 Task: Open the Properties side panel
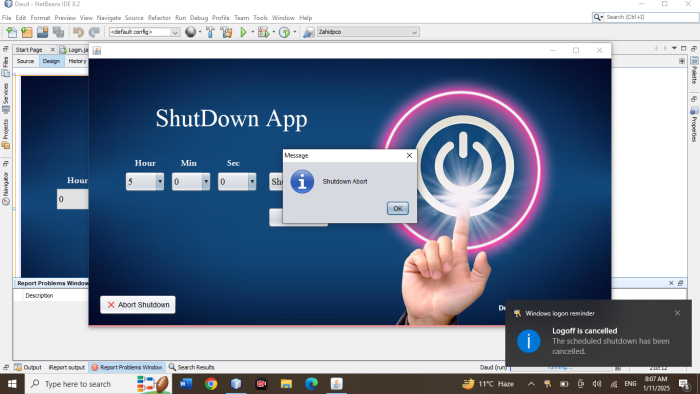pyautogui.click(x=694, y=124)
